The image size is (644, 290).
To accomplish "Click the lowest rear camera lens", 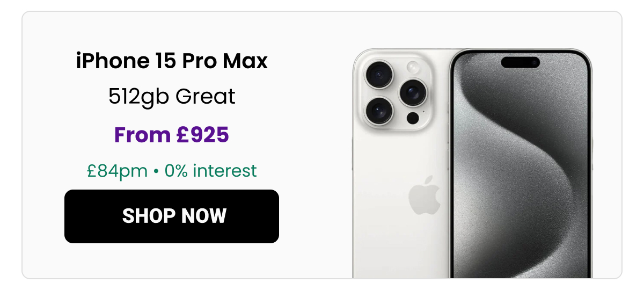I will tap(379, 111).
